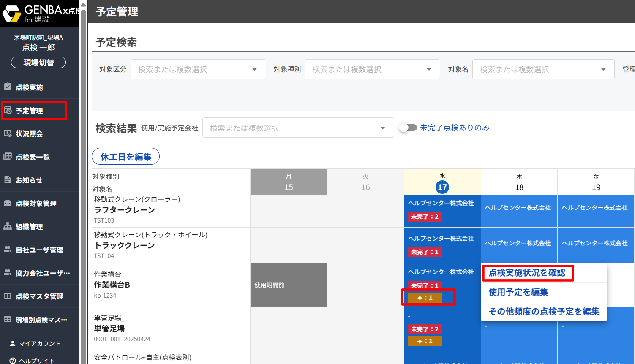
Task: Click the 休工日を編集 button
Action: click(125, 157)
